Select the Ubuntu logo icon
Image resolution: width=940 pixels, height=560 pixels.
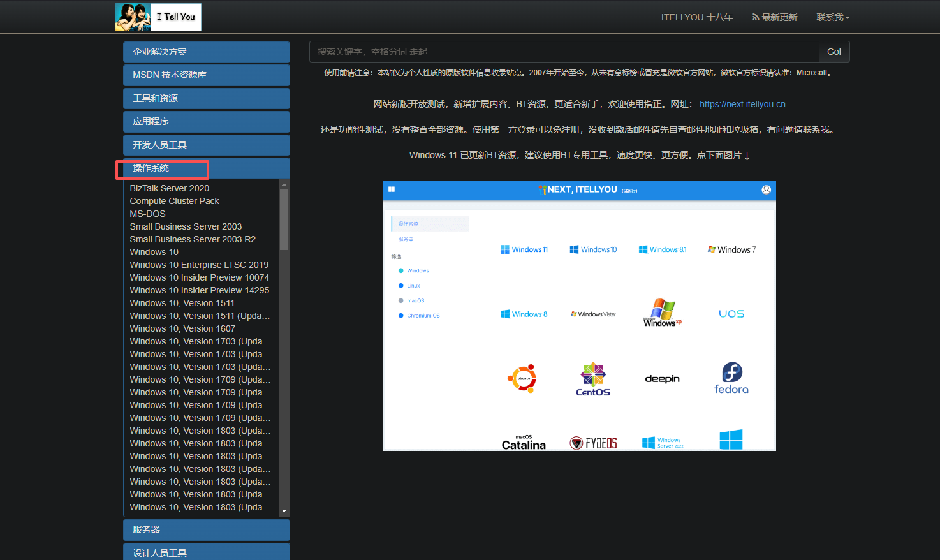coord(523,378)
